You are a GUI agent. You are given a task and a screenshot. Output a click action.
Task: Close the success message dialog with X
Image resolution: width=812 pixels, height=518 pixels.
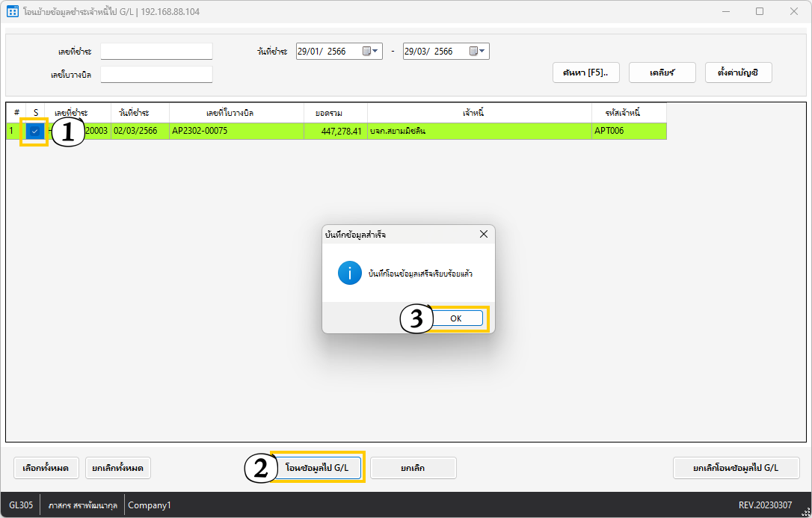483,234
